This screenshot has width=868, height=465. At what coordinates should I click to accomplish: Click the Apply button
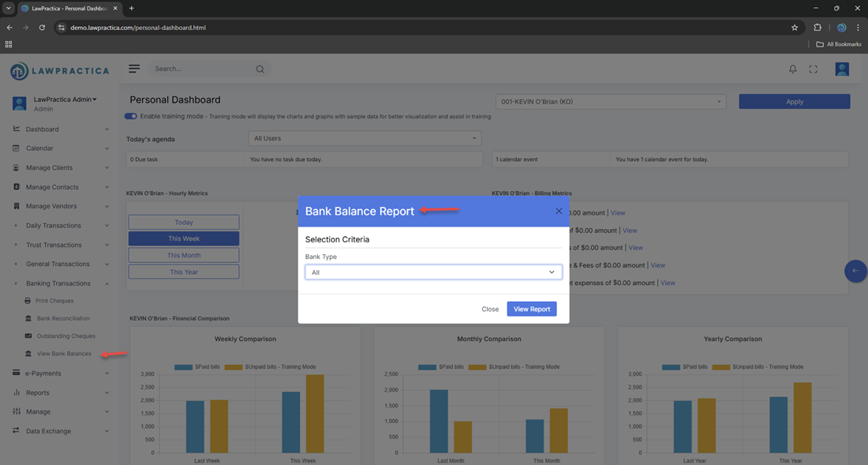(x=794, y=102)
